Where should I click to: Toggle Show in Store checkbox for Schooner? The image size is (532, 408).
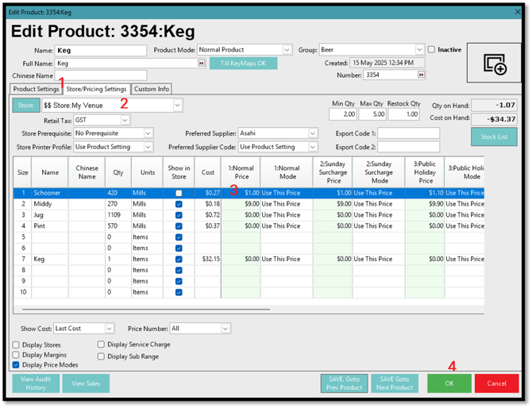[x=178, y=193]
